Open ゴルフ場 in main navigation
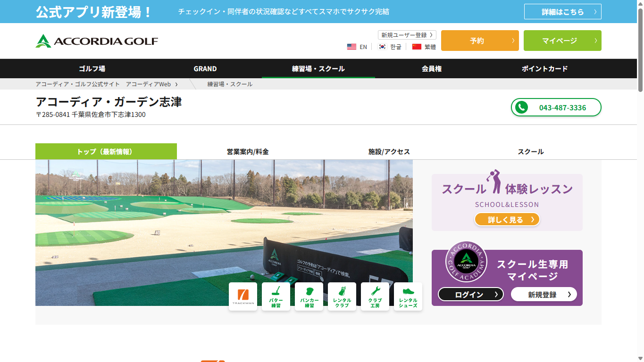Image resolution: width=644 pixels, height=362 pixels. (x=92, y=68)
